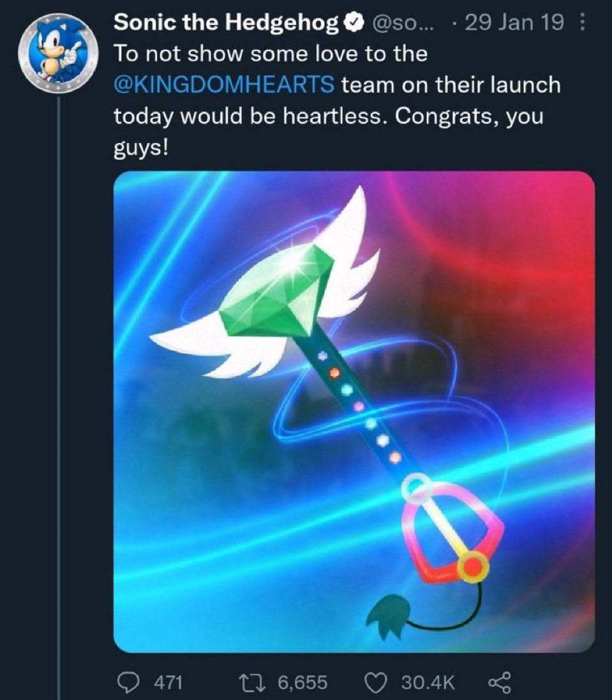Click the verified badge checkmark
The image size is (612, 700).
point(354,22)
